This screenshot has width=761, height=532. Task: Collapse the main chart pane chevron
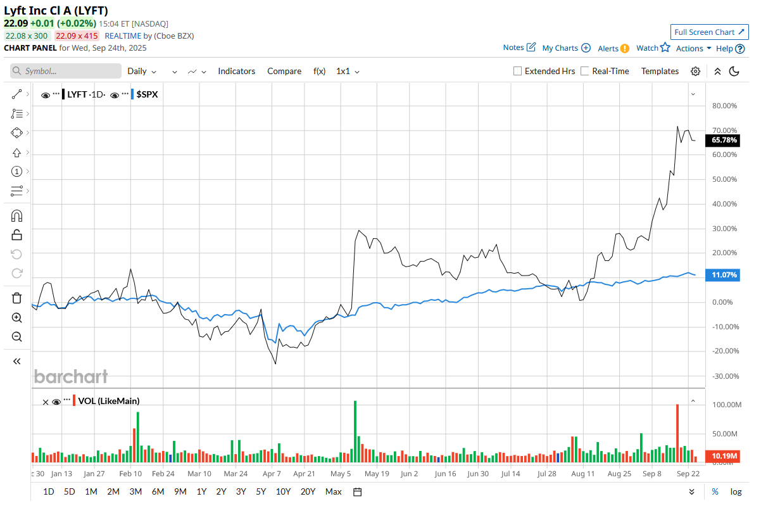point(693,94)
